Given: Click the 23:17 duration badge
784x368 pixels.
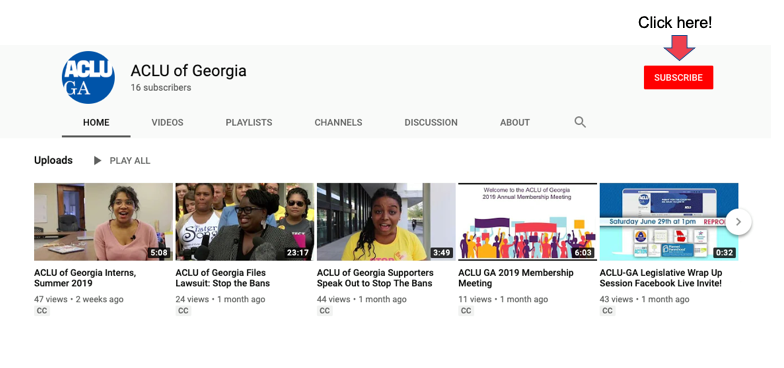Looking at the screenshot, I should click(298, 252).
